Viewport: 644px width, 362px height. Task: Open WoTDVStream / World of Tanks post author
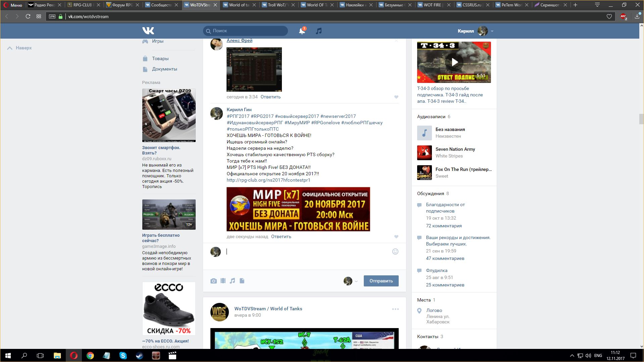coord(268,309)
